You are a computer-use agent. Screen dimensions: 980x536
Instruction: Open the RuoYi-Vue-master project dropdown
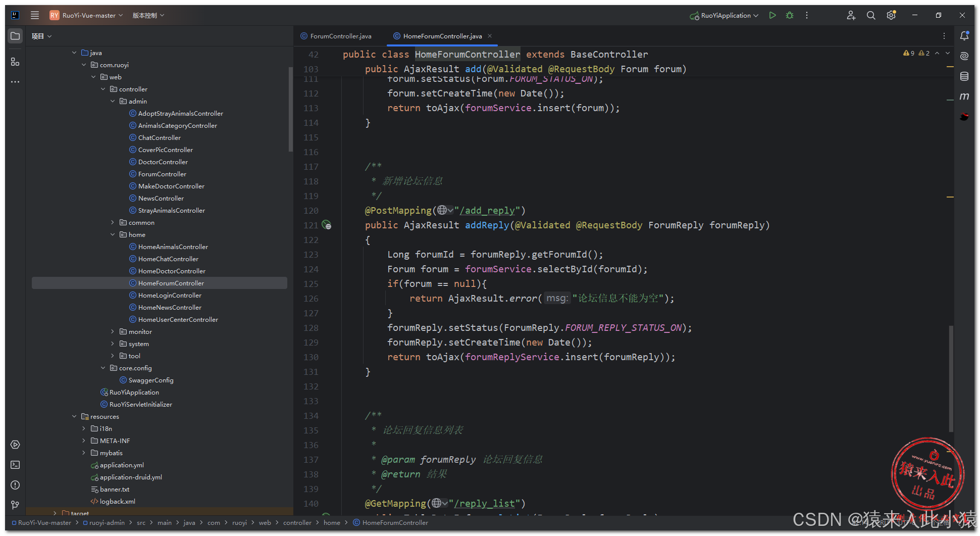click(x=86, y=15)
